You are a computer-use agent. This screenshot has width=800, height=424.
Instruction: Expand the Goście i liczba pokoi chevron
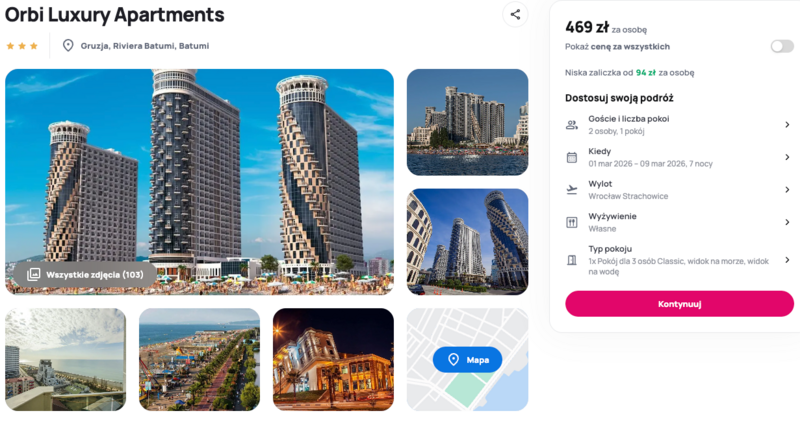(x=787, y=124)
